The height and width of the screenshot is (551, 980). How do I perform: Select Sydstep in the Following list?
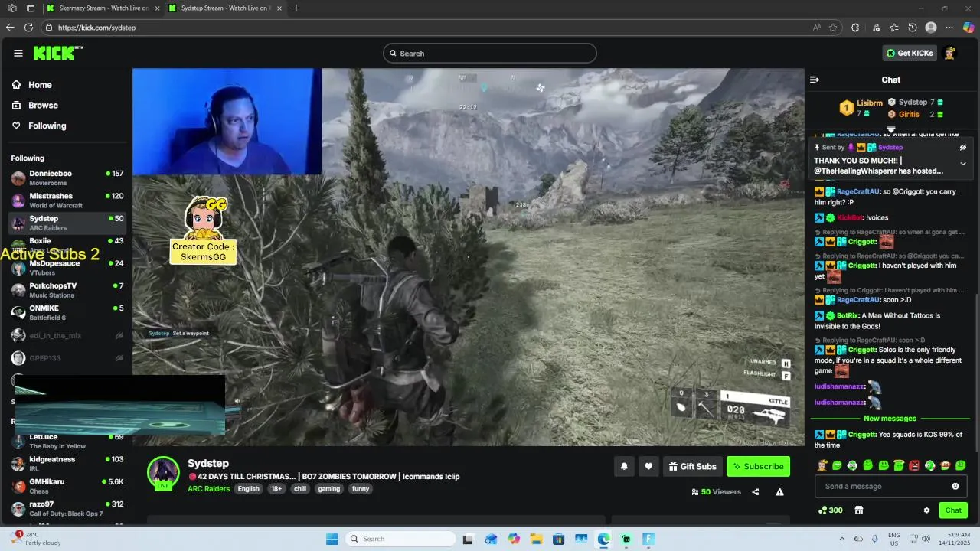tap(67, 223)
